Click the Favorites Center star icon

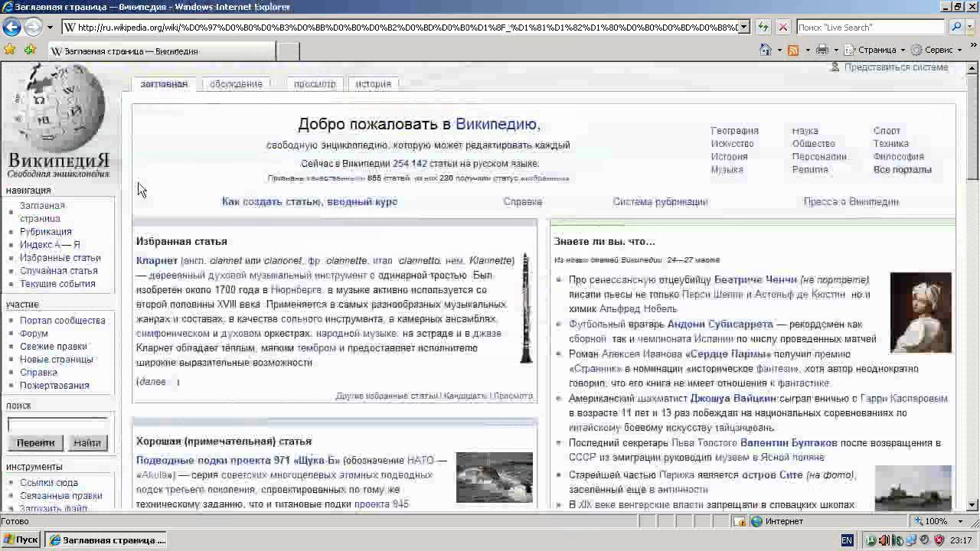pos(10,50)
